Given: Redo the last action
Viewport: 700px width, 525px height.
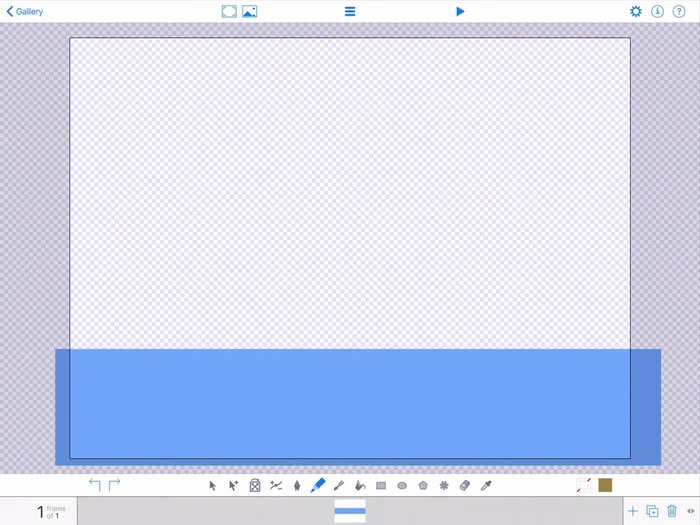Looking at the screenshot, I should click(114, 485).
